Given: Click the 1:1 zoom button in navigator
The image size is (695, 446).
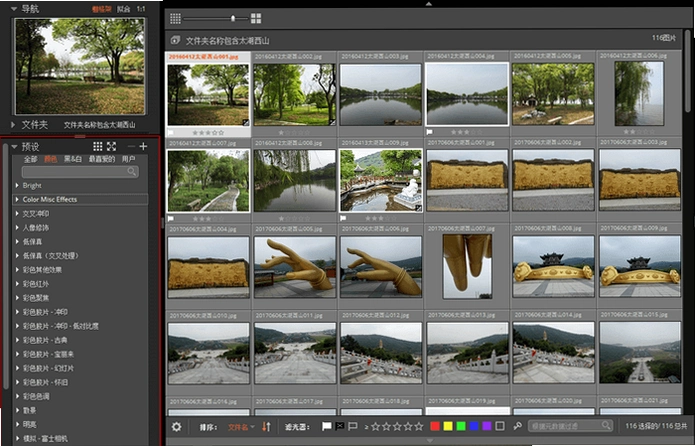Looking at the screenshot, I should pos(141,9).
